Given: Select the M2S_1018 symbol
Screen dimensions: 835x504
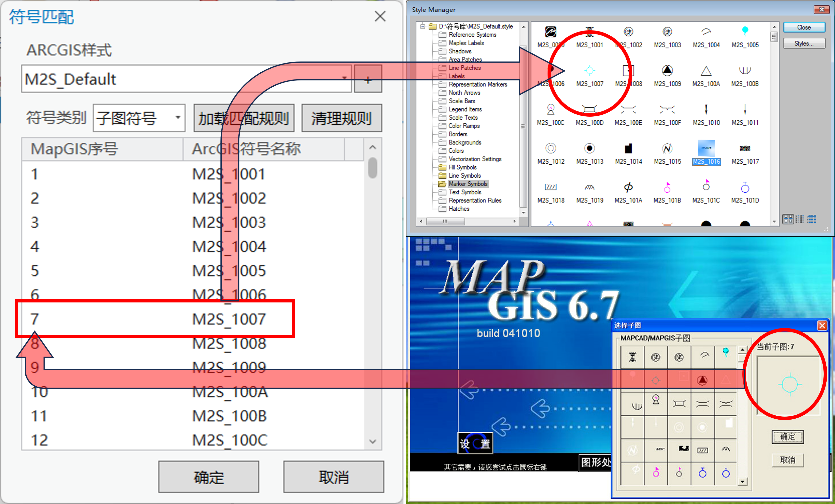Looking at the screenshot, I should (551, 192).
